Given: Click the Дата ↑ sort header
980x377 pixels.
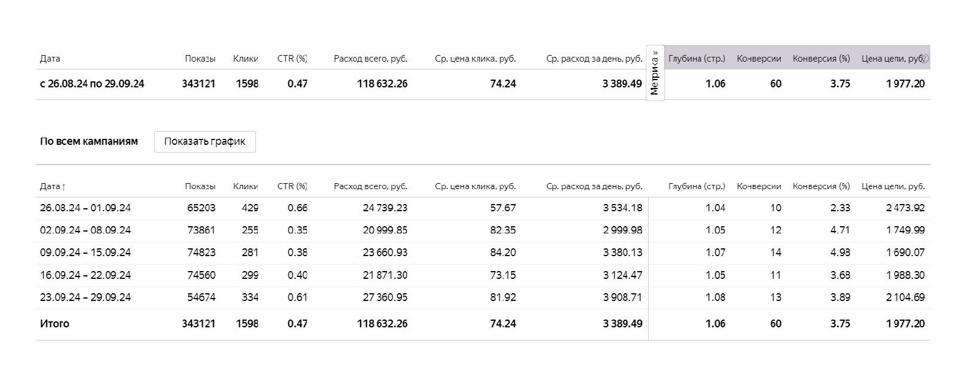Looking at the screenshot, I should [x=53, y=187].
